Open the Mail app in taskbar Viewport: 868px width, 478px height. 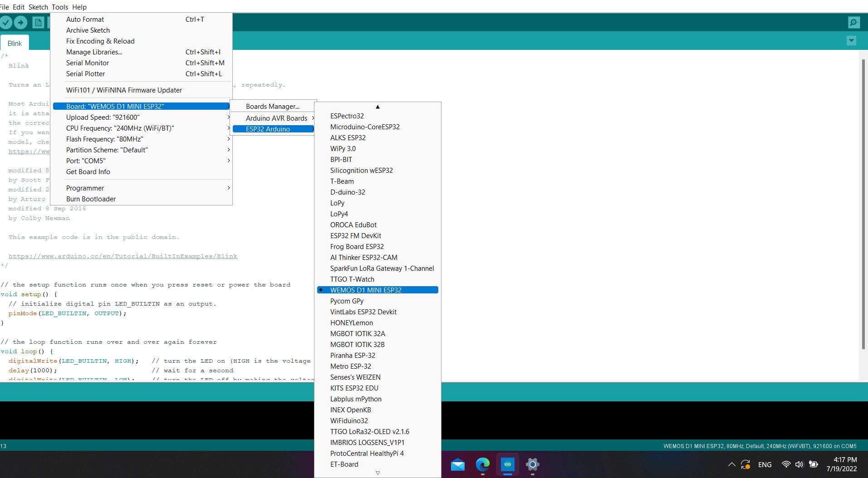coord(458,464)
